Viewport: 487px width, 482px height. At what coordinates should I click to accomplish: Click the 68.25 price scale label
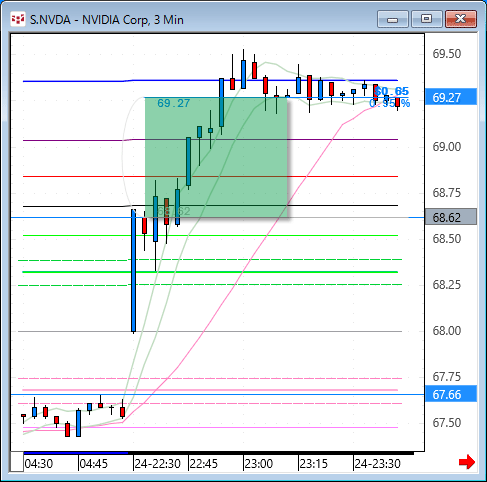[x=447, y=284]
